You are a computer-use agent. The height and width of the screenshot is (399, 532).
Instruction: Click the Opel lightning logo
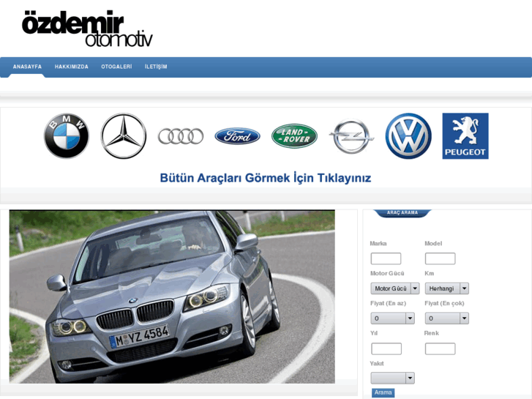(351, 136)
